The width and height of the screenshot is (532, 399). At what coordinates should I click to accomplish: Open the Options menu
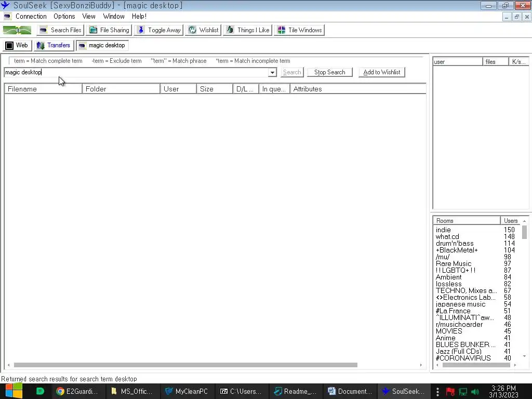(x=64, y=16)
